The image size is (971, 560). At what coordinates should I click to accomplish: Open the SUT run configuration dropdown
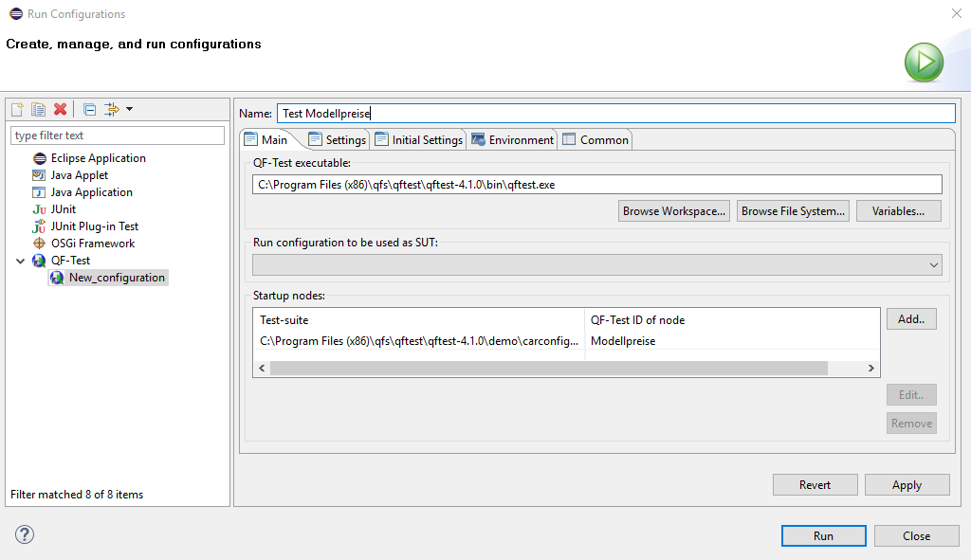coord(597,265)
